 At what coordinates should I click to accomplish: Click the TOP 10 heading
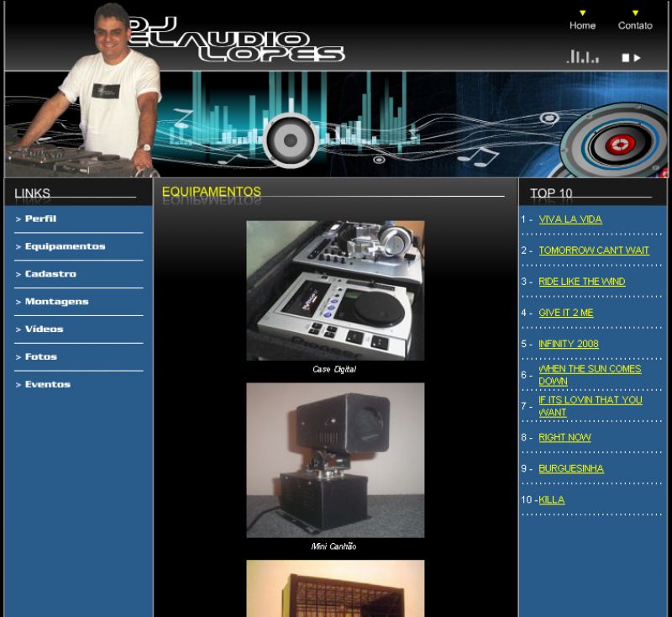551,193
